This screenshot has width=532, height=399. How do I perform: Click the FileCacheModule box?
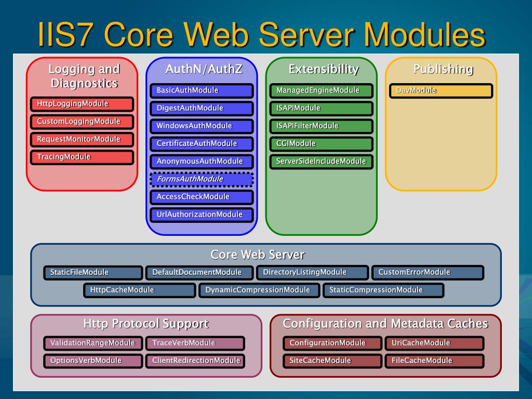(434, 361)
